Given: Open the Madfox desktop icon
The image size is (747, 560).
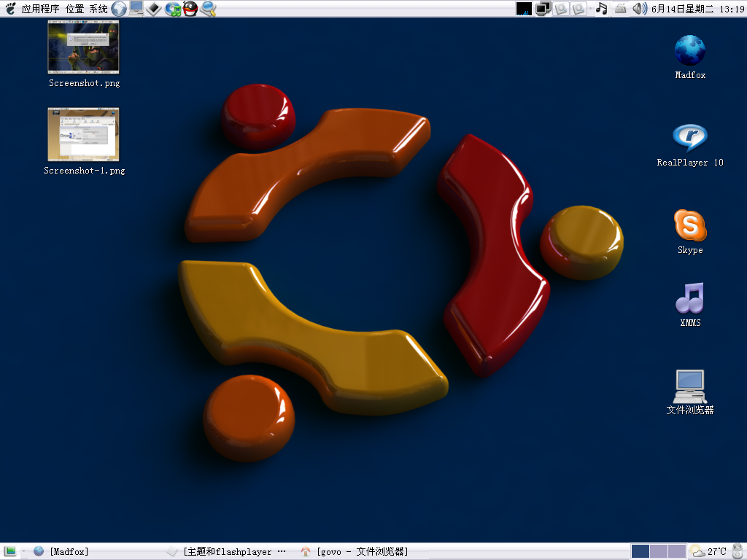Looking at the screenshot, I should (690, 50).
